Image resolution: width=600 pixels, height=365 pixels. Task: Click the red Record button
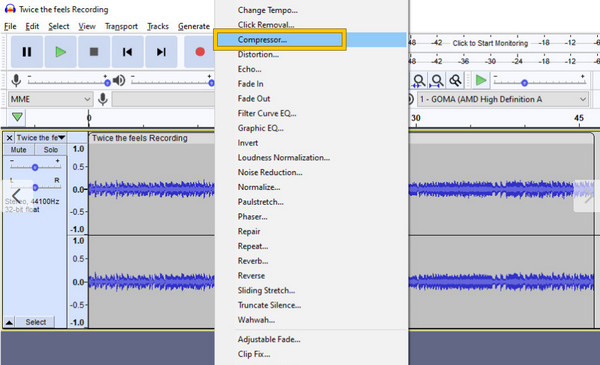199,52
